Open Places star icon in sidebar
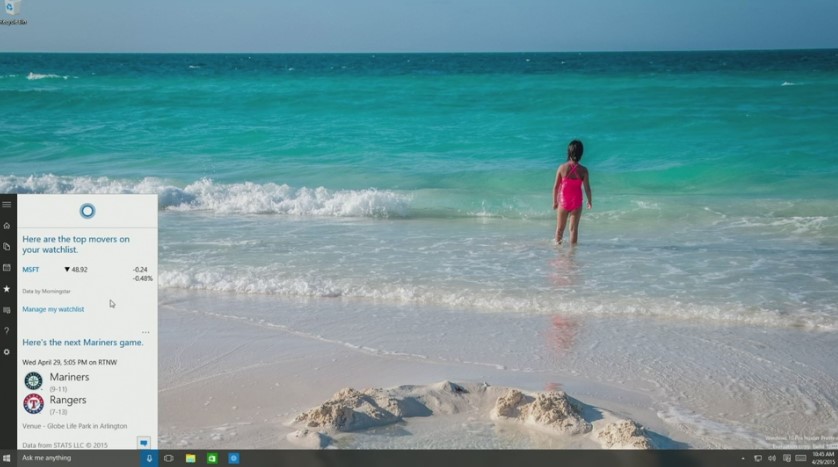The image size is (838, 467). click(7, 289)
